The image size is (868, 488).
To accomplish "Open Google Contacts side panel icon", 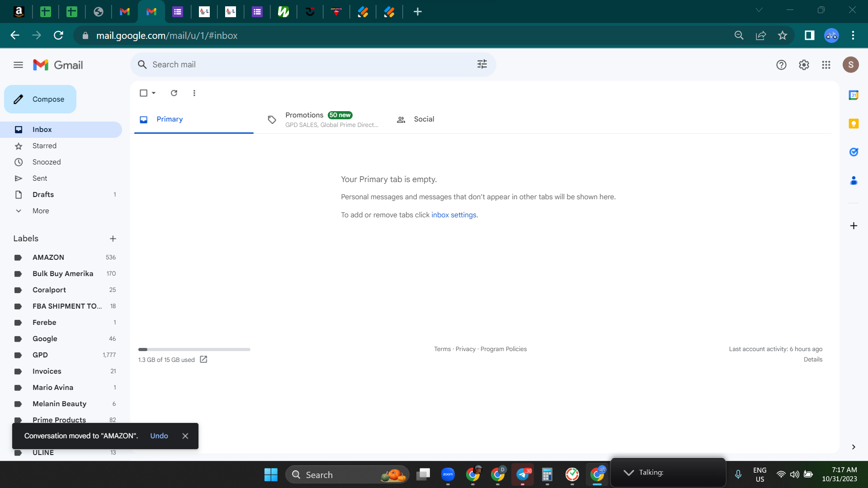I will click(x=854, y=181).
